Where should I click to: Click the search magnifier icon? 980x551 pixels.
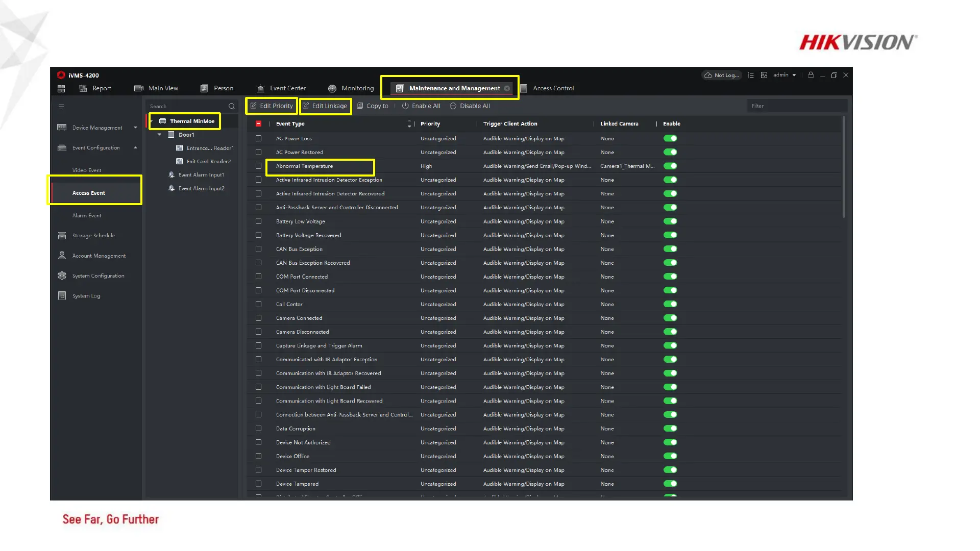point(232,107)
